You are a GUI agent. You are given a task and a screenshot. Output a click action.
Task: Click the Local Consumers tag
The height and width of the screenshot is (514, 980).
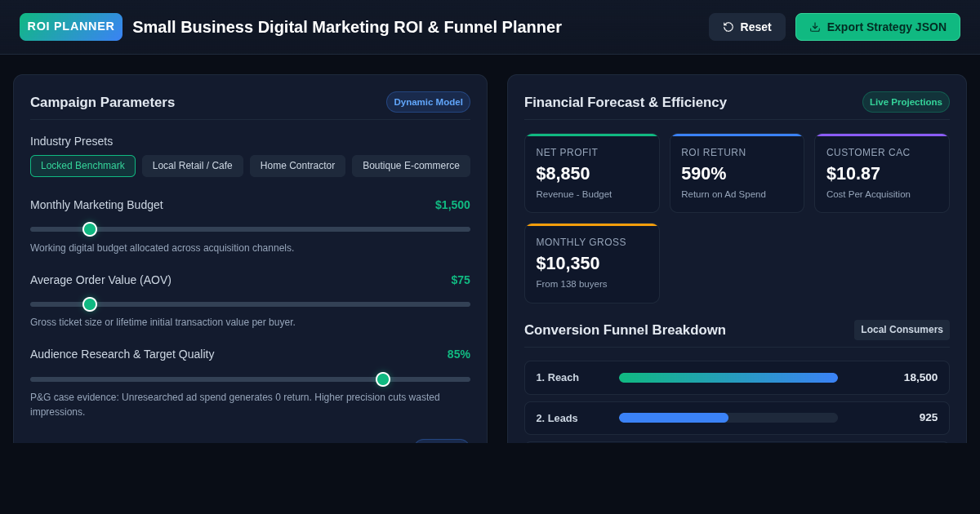(902, 330)
